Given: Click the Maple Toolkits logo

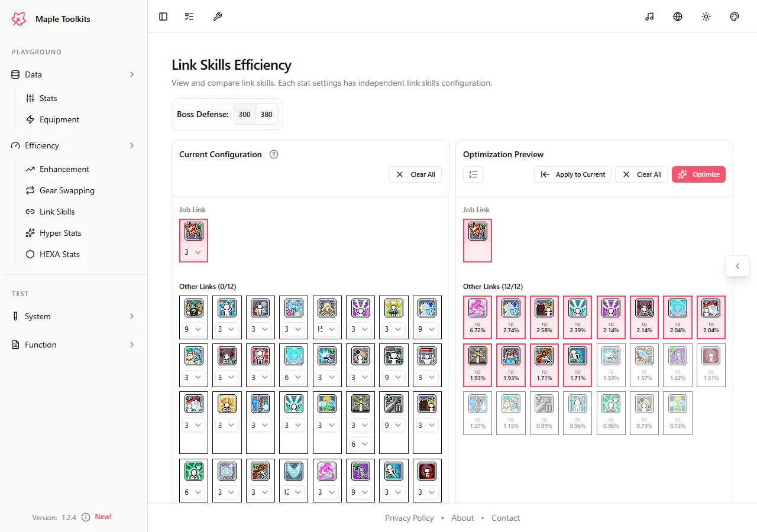Looking at the screenshot, I should (x=19, y=19).
